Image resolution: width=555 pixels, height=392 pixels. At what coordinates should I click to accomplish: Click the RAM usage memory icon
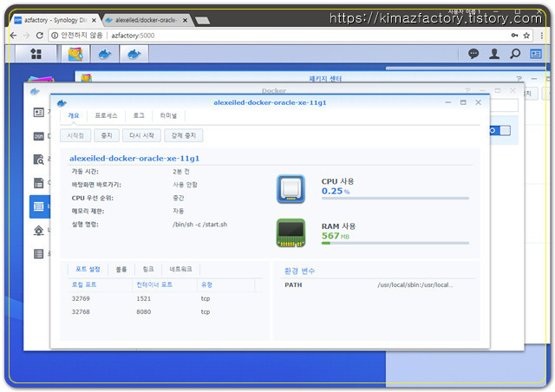click(x=291, y=232)
